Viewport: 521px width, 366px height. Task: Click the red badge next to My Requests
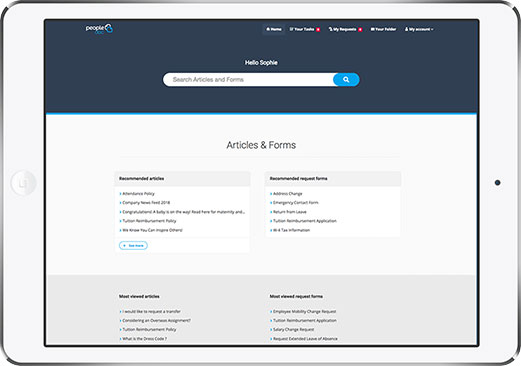click(x=360, y=30)
